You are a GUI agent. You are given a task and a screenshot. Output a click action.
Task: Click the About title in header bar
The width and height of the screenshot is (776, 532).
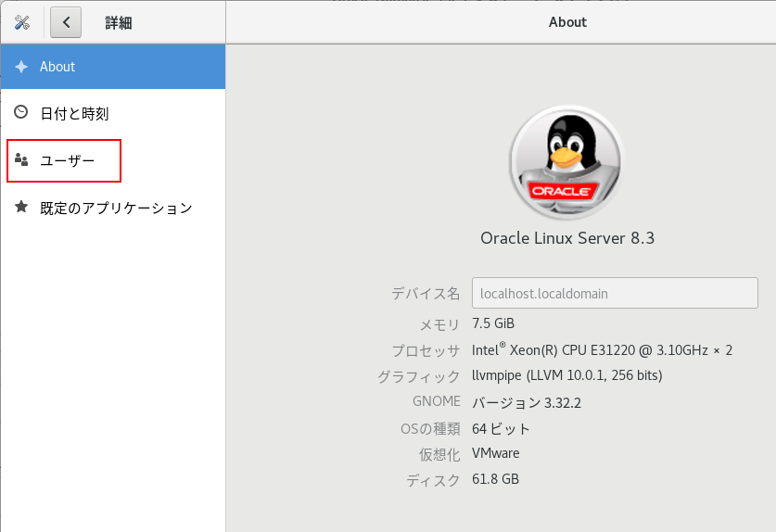point(567,22)
